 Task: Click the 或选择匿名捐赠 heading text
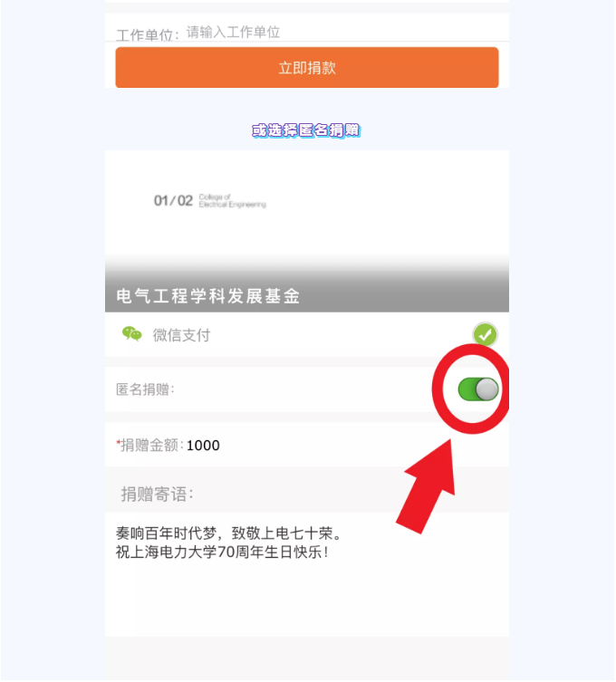point(306,130)
